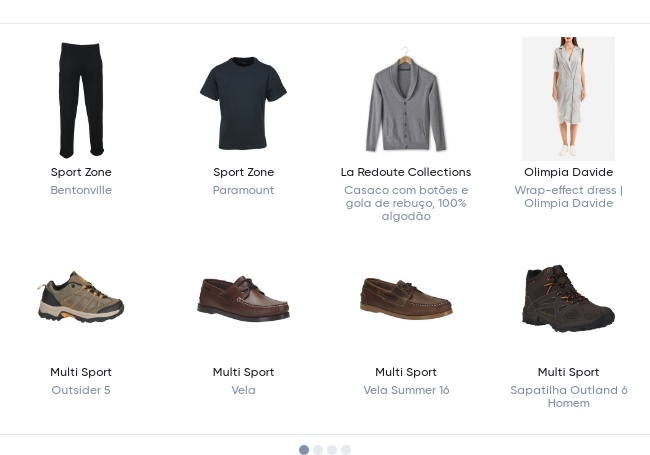
Task: Click the brown Vela boat shoe image
Action: [243, 298]
